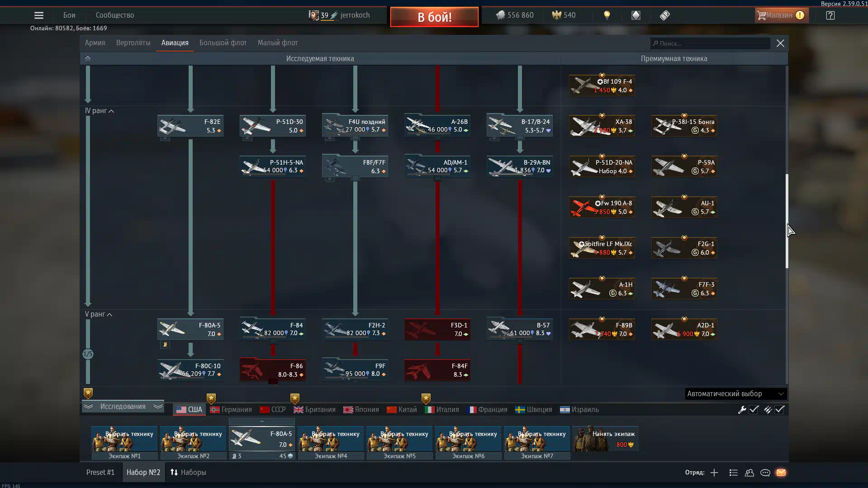
Task: Open the Автоматический выбор dropdown
Action: 736,394
